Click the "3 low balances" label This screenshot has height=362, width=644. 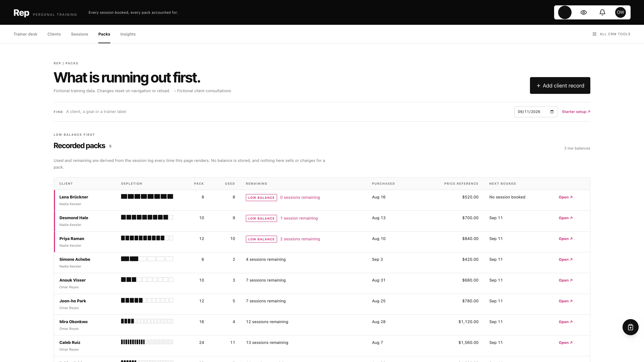tap(577, 148)
